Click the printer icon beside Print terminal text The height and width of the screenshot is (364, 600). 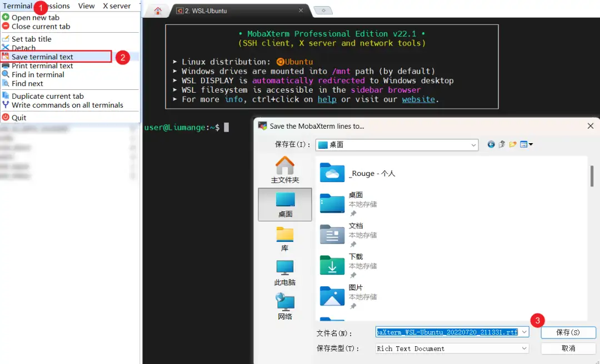coord(6,65)
